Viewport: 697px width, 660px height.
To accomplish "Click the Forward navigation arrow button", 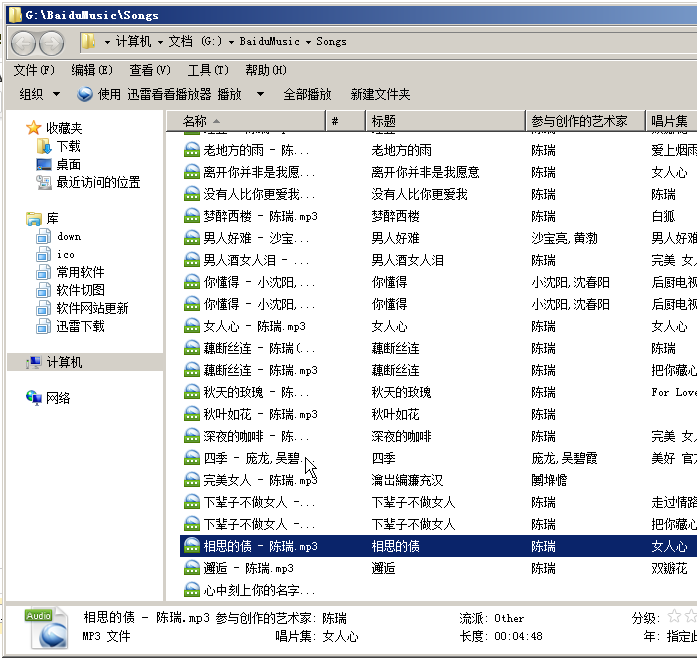I will (52, 43).
